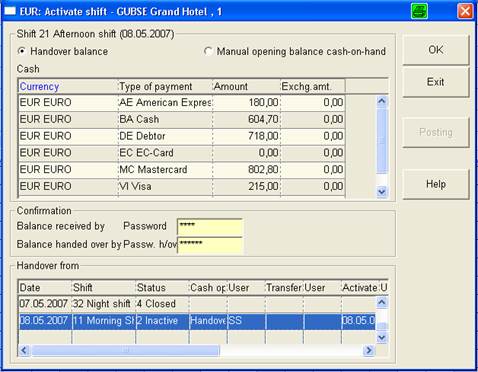
Task: Click the green printer icon in title bar
Action: [419, 12]
